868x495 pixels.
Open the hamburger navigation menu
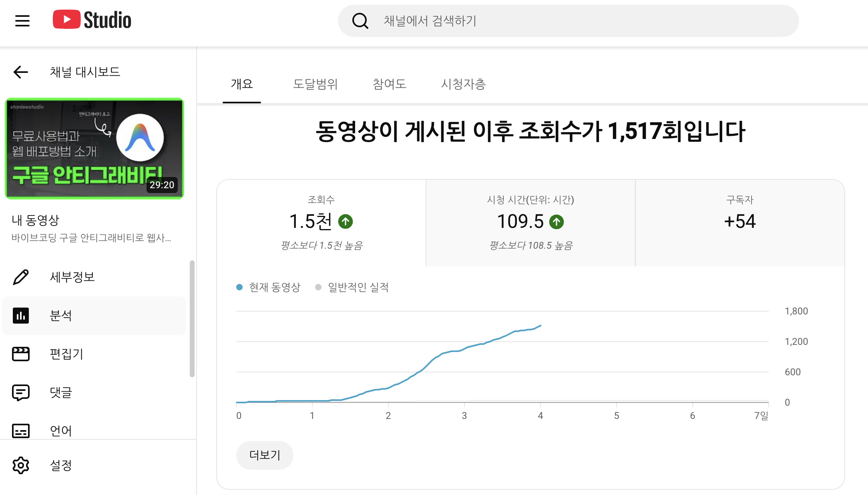tap(22, 20)
